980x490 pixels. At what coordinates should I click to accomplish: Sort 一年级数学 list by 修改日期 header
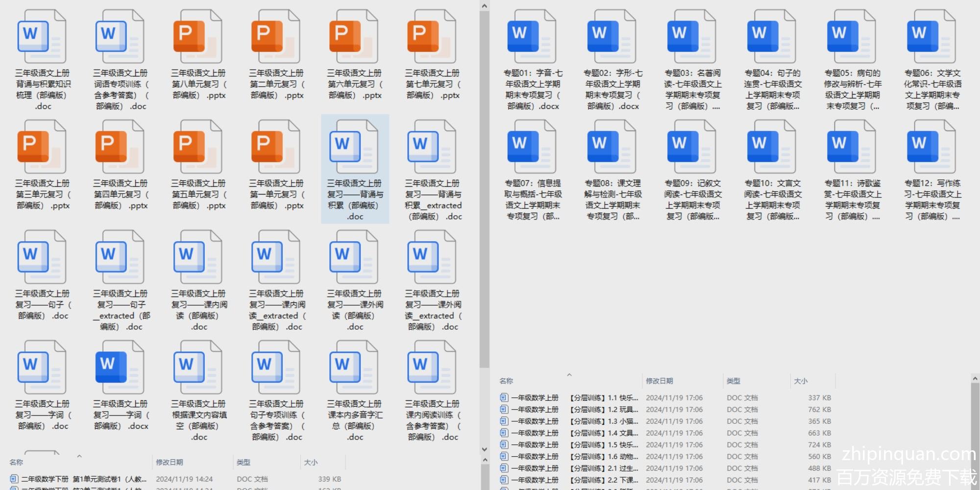coord(659,381)
